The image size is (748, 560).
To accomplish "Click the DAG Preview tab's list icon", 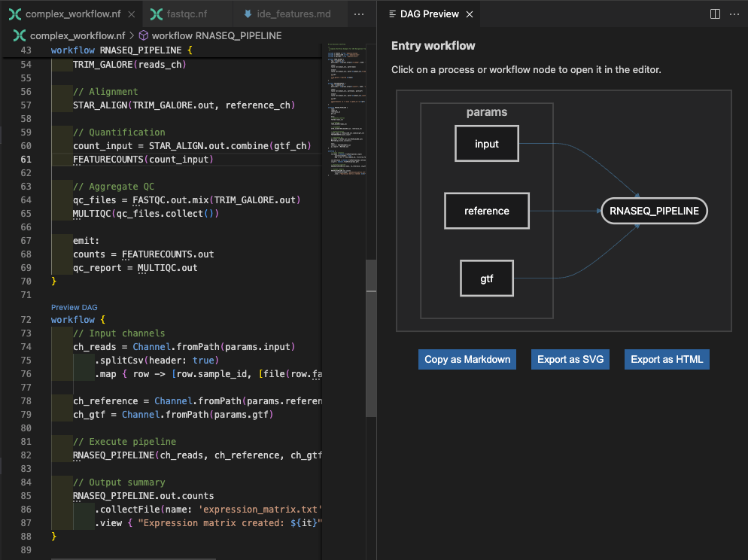I will tap(392, 14).
